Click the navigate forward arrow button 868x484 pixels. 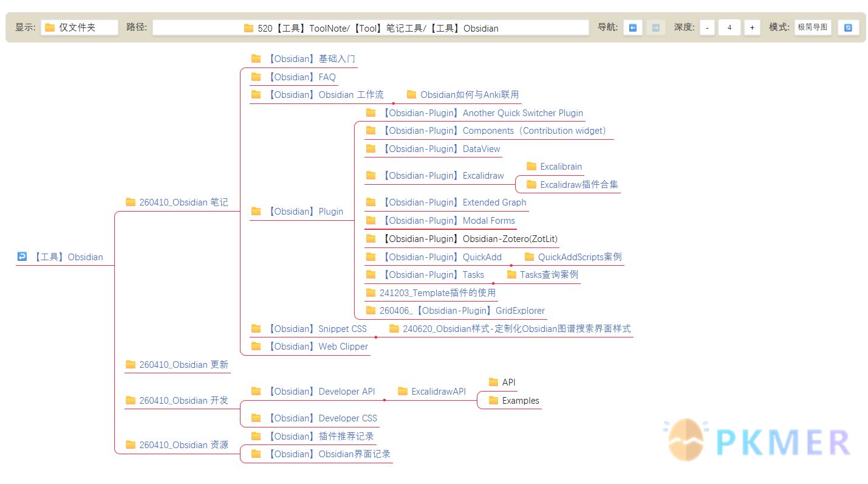pos(656,27)
